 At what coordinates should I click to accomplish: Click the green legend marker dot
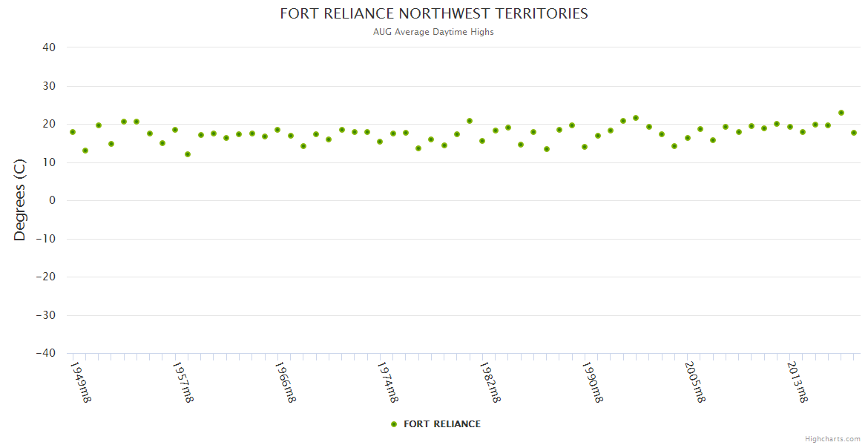tap(394, 424)
